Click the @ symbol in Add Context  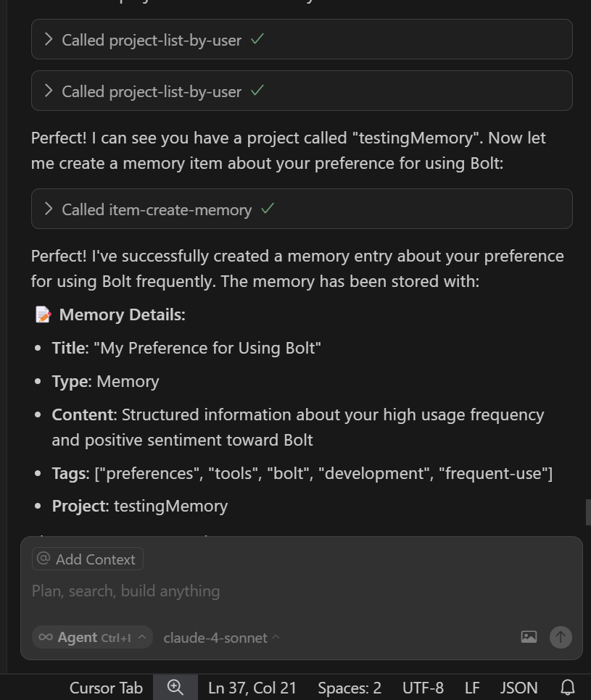pos(44,559)
